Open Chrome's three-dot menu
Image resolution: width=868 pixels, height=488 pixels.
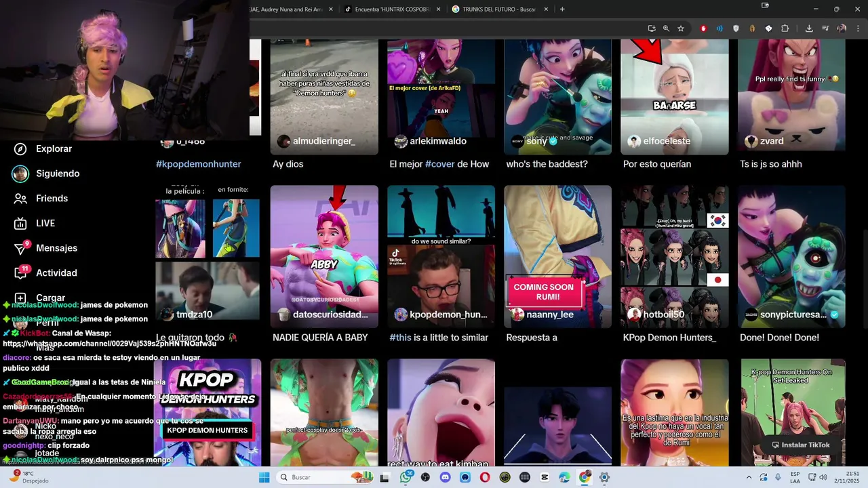858,28
